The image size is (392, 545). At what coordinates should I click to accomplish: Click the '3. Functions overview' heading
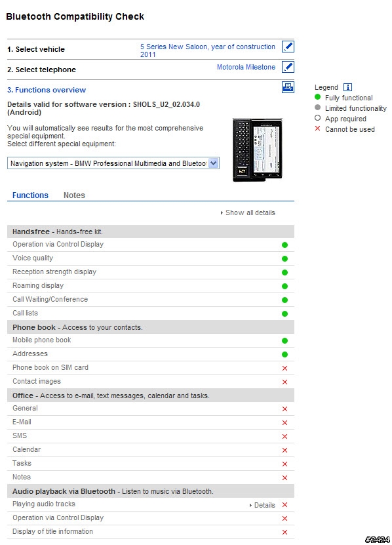point(47,90)
